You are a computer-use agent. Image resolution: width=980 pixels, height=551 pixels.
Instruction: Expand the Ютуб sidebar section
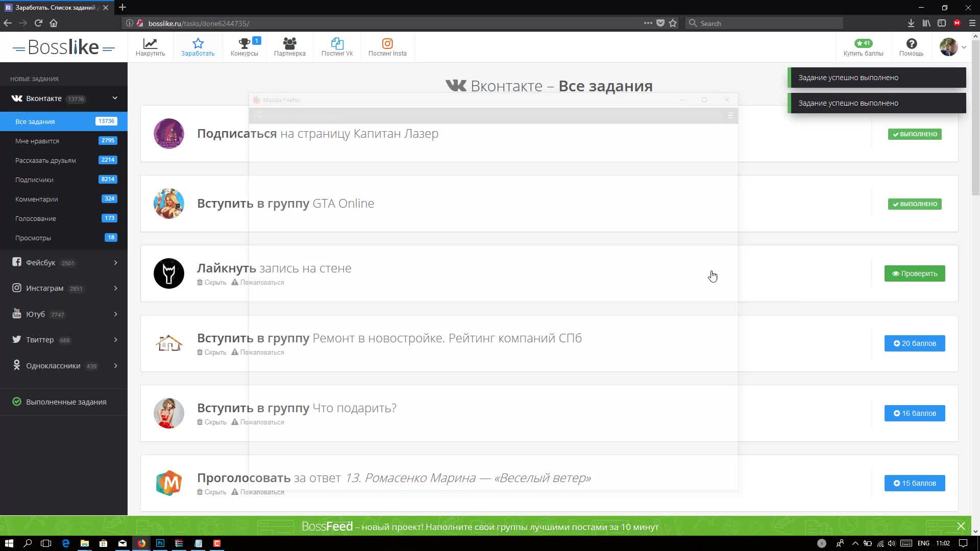64,314
